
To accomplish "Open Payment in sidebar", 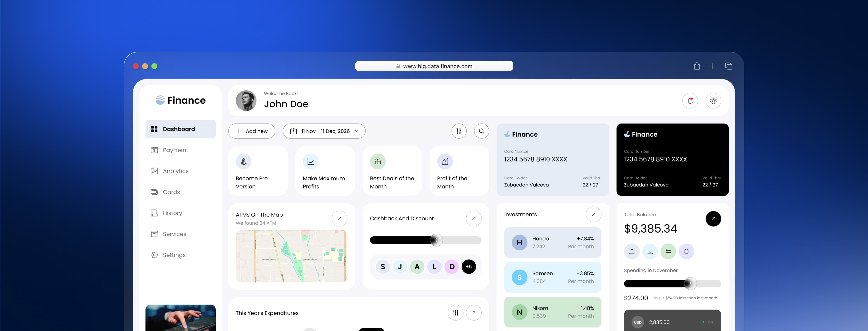I will (x=181, y=150).
